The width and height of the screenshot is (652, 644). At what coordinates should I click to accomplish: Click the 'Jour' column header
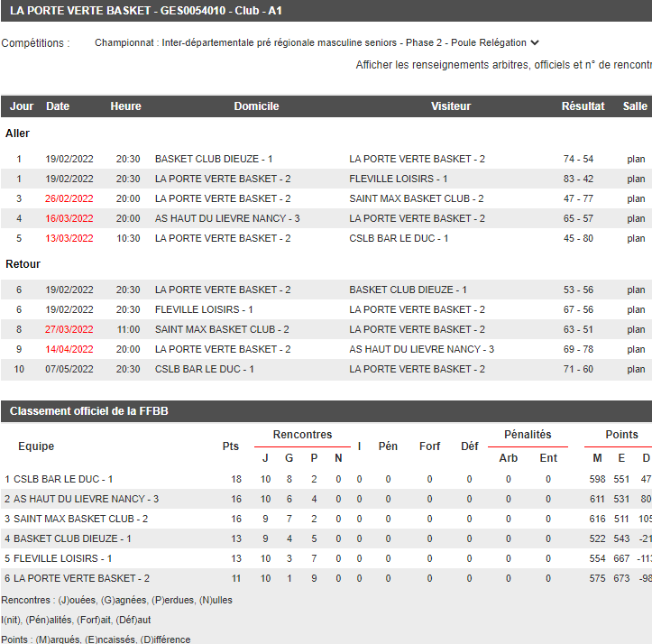[22, 106]
